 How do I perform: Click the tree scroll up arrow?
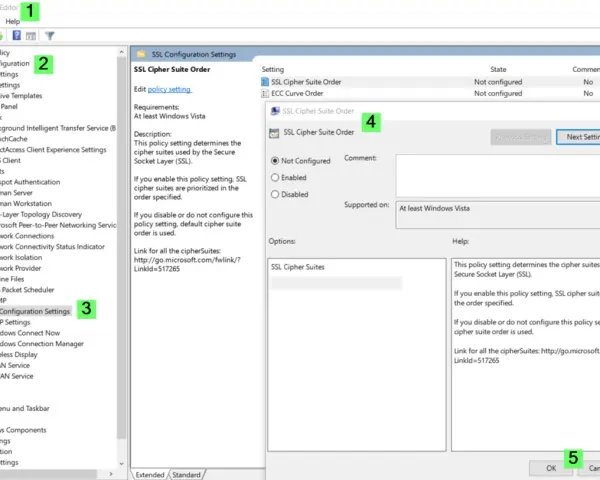coord(122,52)
